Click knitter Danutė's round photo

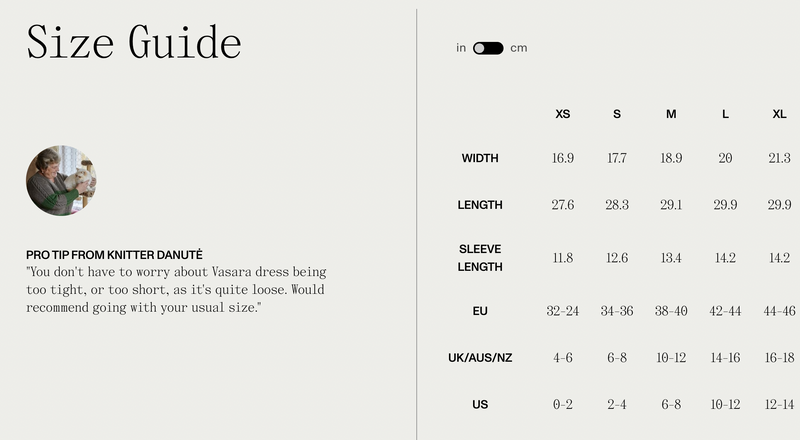point(61,180)
